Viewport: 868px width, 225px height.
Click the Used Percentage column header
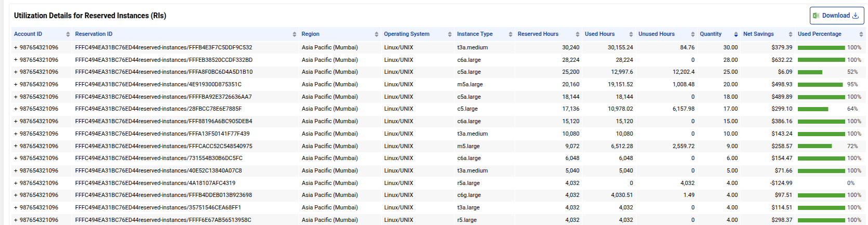pyautogui.click(x=819, y=34)
